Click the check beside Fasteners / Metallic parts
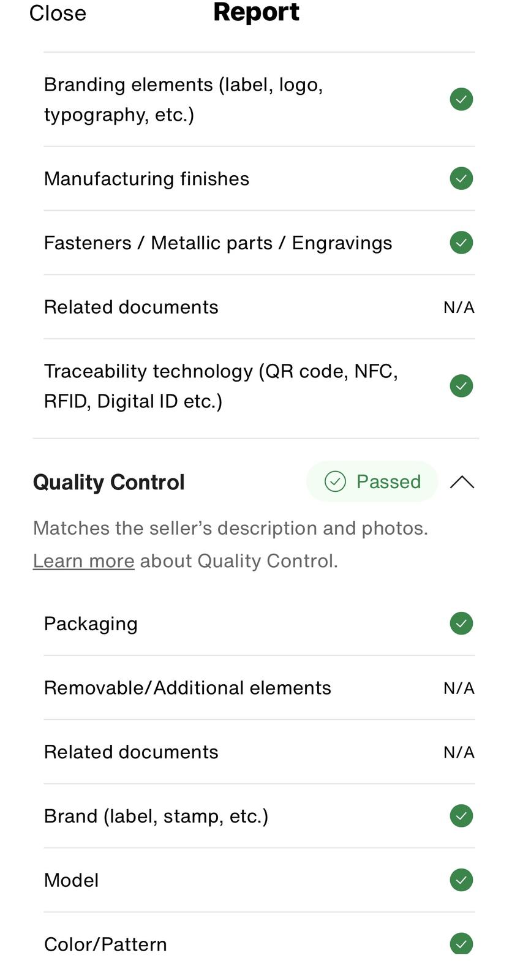The image size is (512, 980). (x=461, y=243)
